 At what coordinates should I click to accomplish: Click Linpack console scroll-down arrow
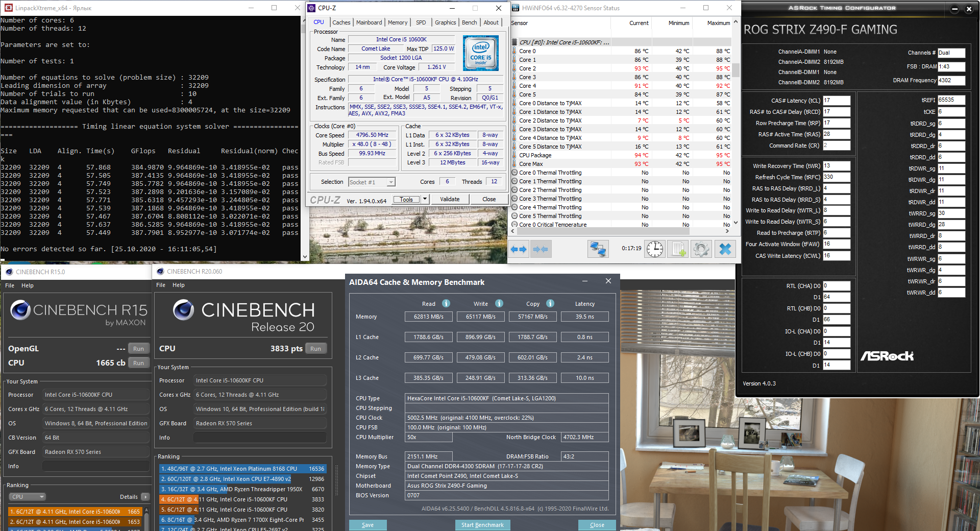click(x=305, y=257)
